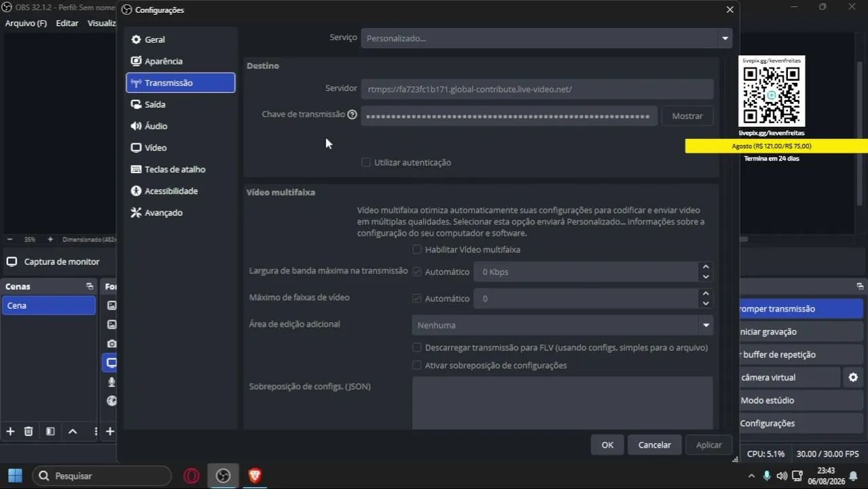Screen dimensions: 868x489
Task: Move scene up with arrow icon
Action: pyautogui.click(x=73, y=431)
